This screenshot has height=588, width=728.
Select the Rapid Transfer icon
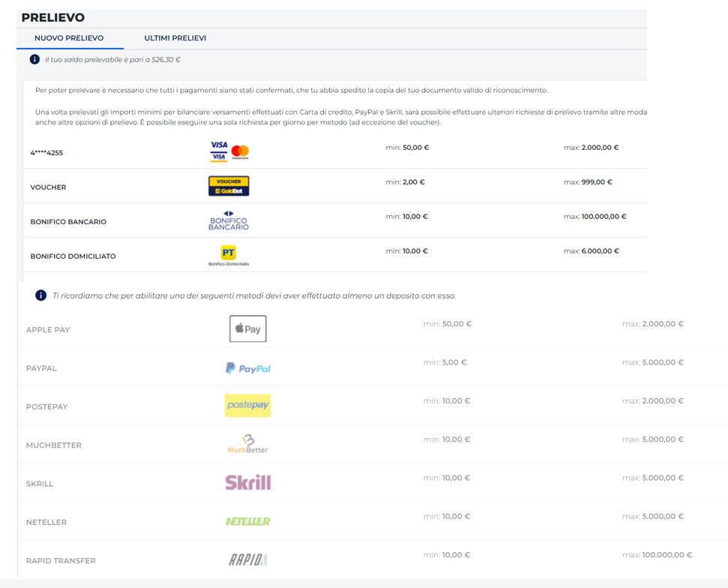coord(247,559)
